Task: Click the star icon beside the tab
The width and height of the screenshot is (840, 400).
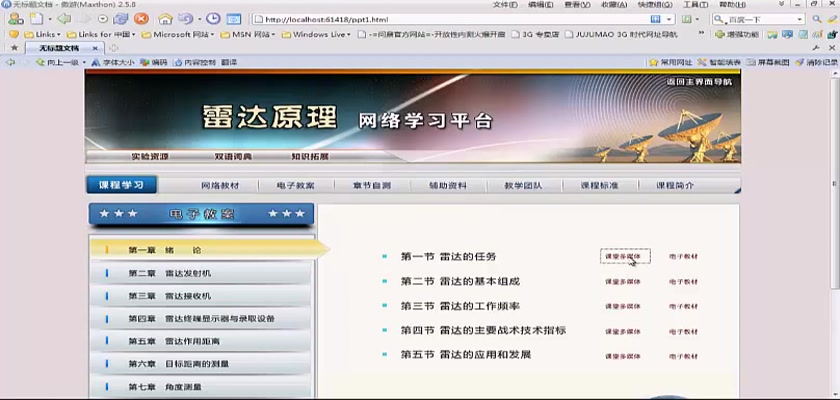Action: [x=14, y=48]
